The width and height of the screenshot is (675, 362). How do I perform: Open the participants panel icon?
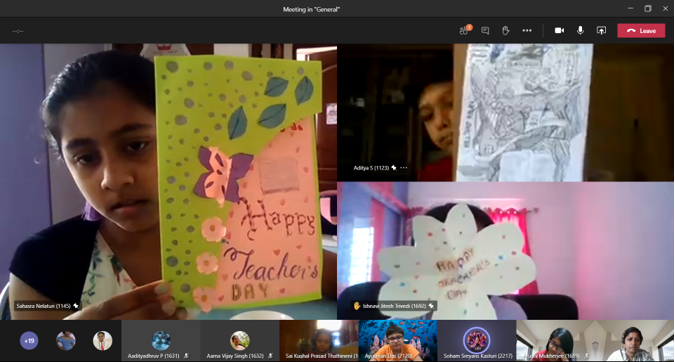point(464,30)
